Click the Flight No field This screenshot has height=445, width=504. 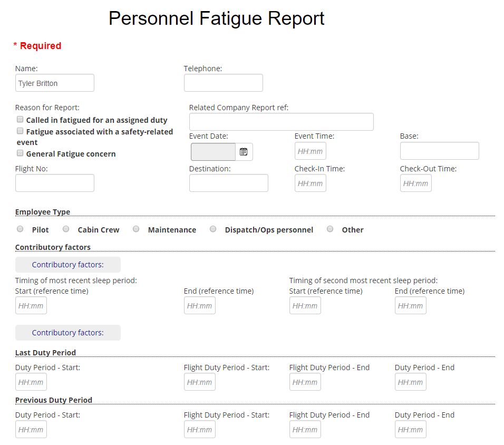tap(54, 182)
